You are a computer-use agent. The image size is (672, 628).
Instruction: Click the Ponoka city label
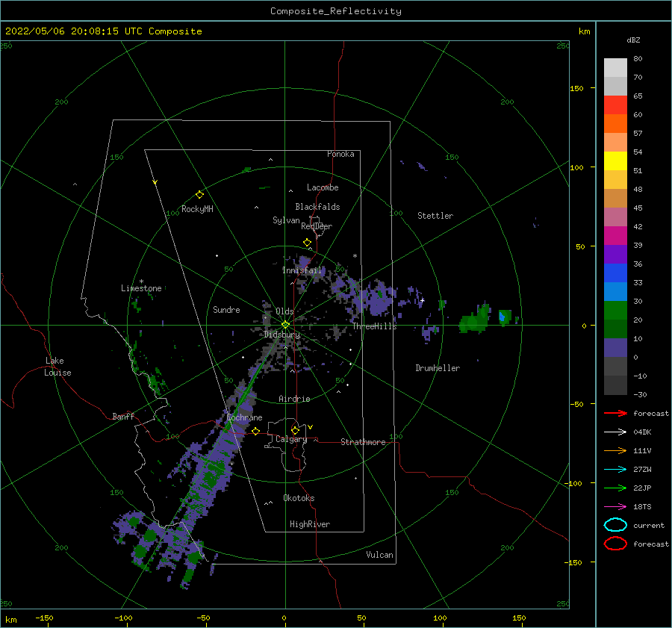click(x=340, y=154)
